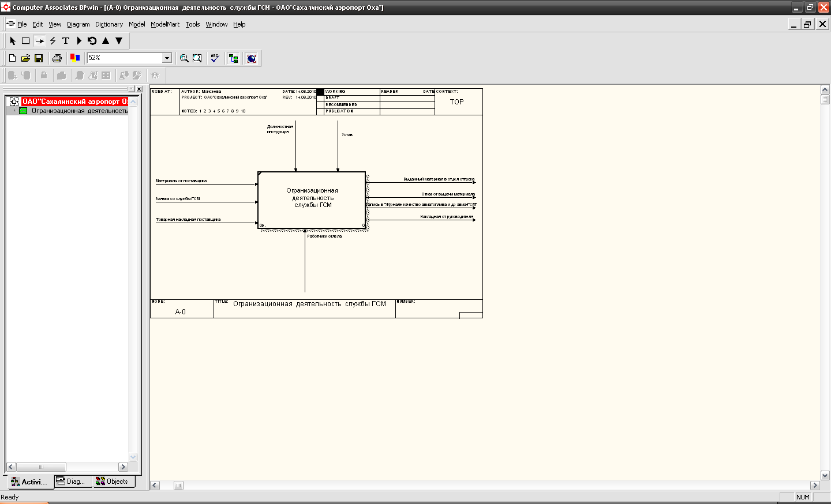Screen dimensions: 831x504
Task: Pick the Activity Box tool
Action: 26,41
